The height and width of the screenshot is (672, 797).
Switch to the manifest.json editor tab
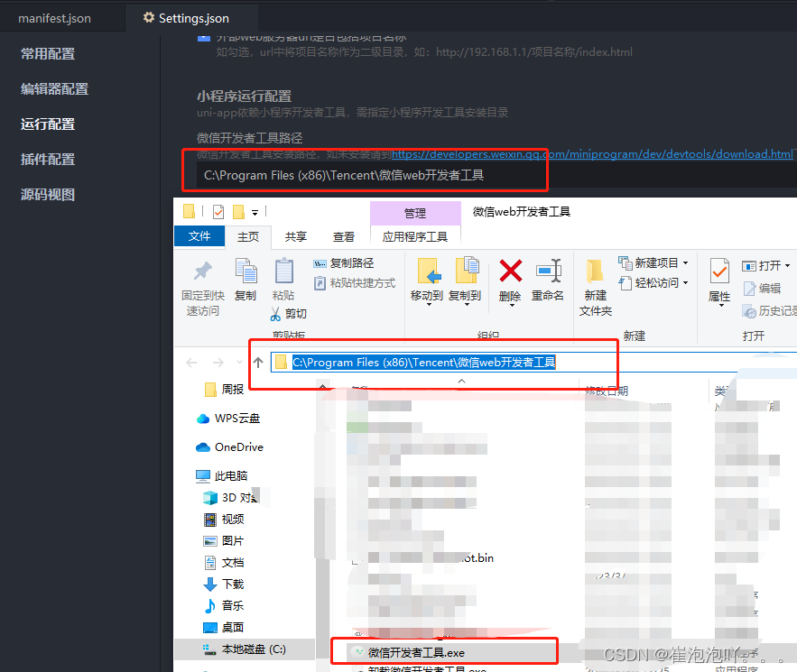(55, 18)
